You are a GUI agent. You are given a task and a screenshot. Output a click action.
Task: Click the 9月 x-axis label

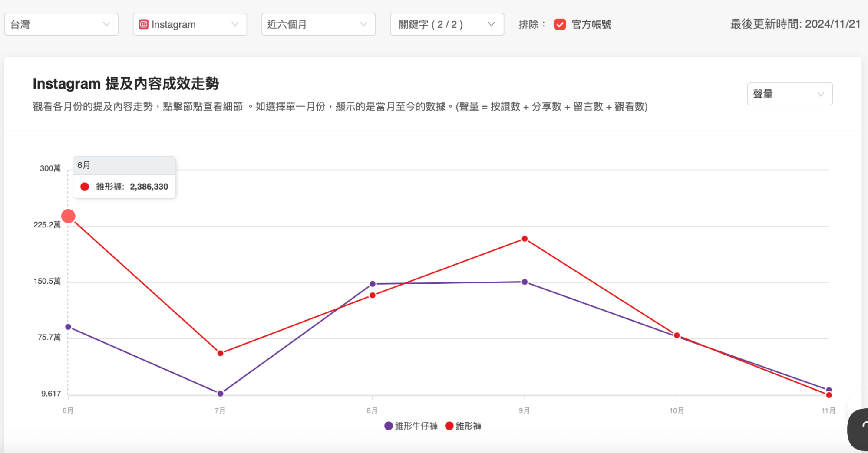(524, 410)
